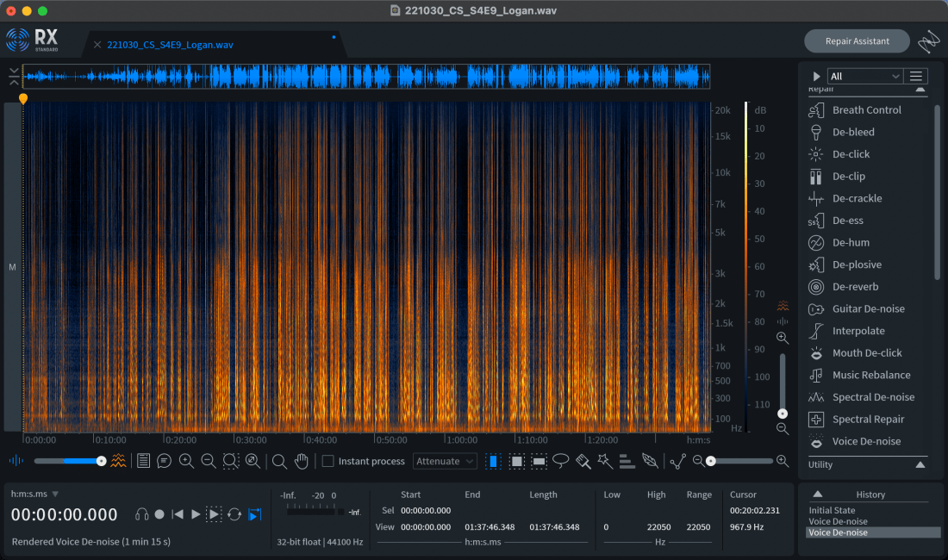Viewport: 948px width, 560px height.
Task: Open the Attenuate mode dropdown
Action: (x=445, y=461)
